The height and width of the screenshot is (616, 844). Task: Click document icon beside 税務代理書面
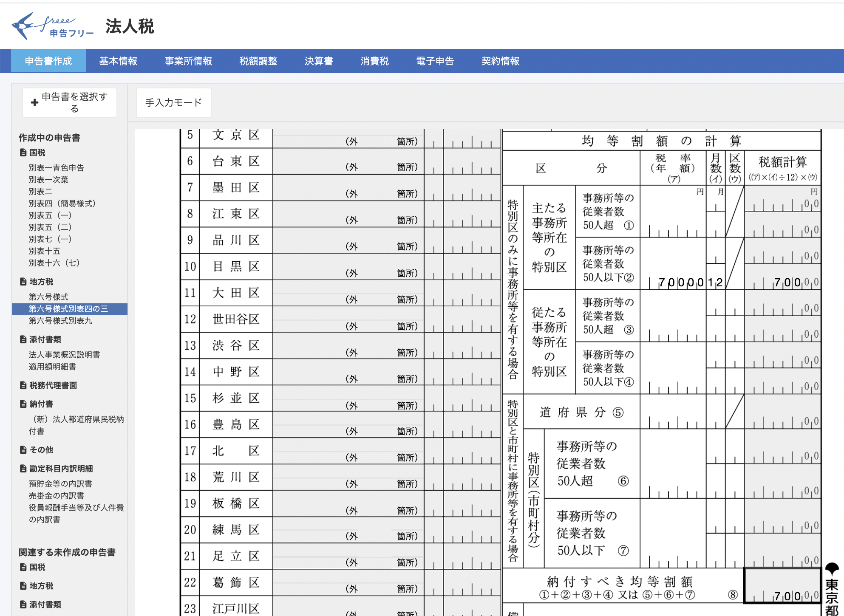[x=23, y=385]
